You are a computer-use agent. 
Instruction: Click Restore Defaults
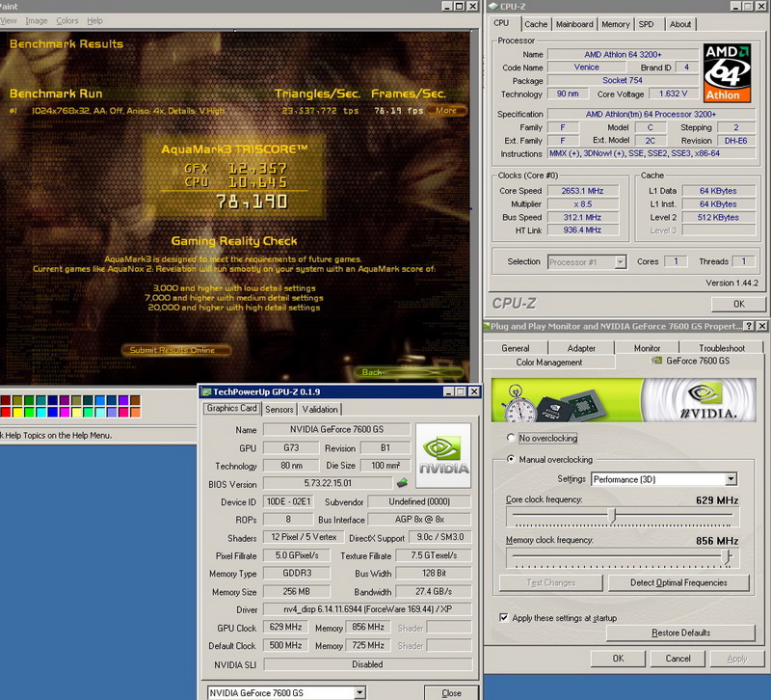[680, 633]
